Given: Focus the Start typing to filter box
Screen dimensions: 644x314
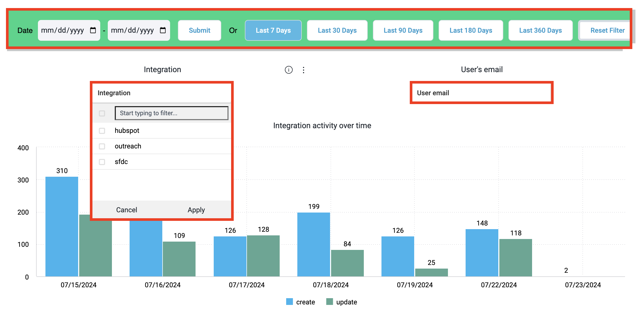Looking at the screenshot, I should 172,113.
